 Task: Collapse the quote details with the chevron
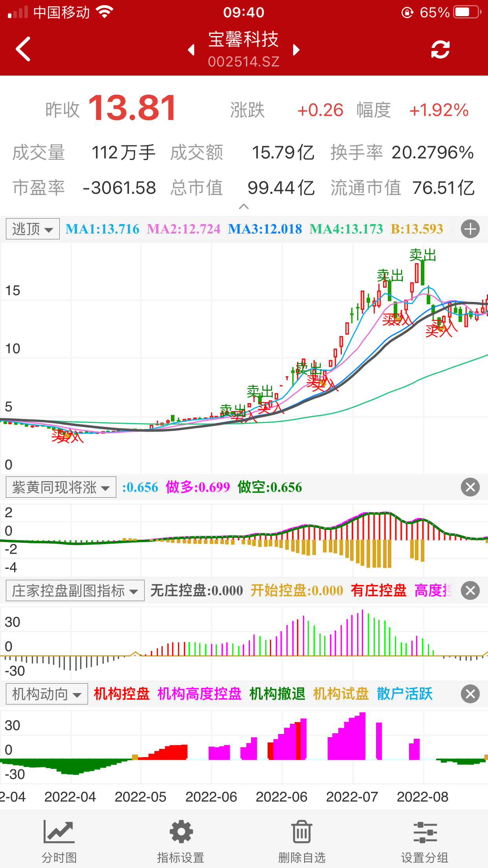244,206
